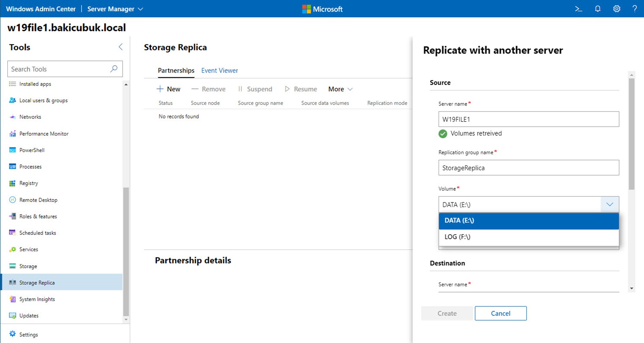644x343 pixels.
Task: Click the Processes icon
Action: point(12,167)
